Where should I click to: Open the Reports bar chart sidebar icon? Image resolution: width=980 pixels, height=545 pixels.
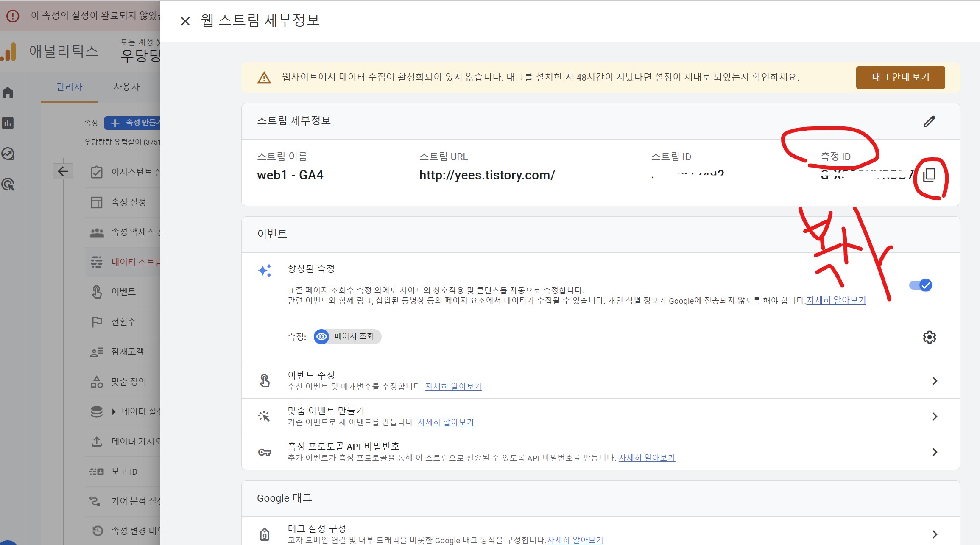click(x=8, y=123)
